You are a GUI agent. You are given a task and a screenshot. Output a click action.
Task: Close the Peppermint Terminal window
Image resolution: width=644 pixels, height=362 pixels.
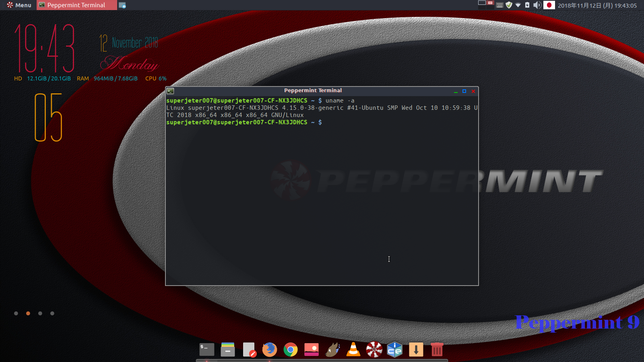point(473,91)
